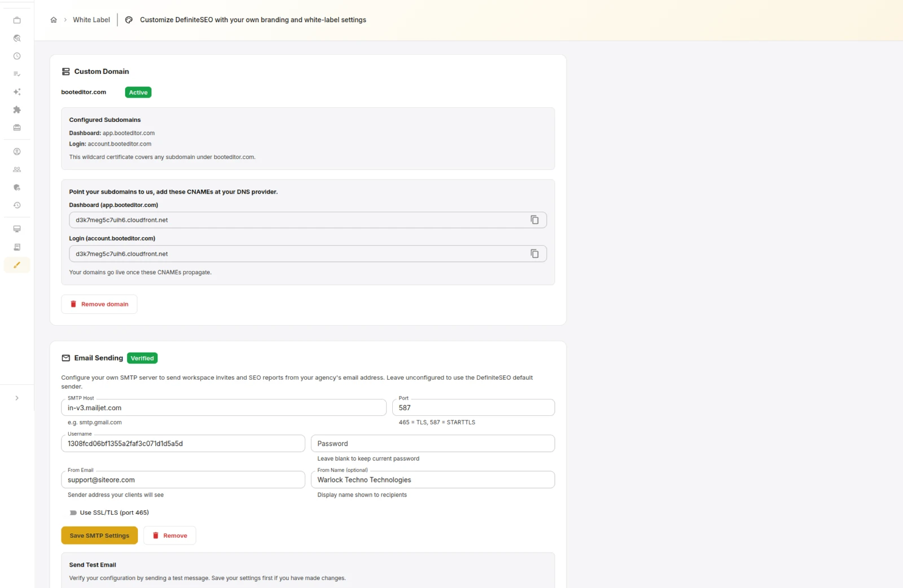Click the Port field showing 587
This screenshot has height=588, width=903.
point(474,407)
